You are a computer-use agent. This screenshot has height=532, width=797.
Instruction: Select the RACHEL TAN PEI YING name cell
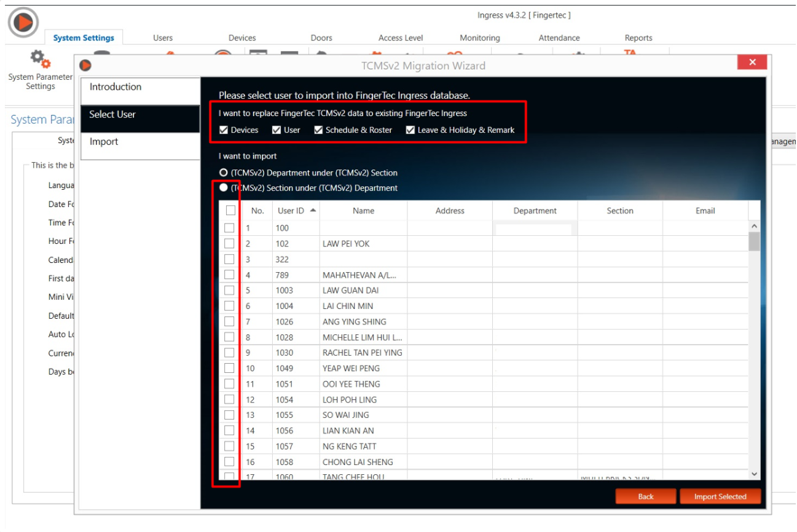point(364,353)
